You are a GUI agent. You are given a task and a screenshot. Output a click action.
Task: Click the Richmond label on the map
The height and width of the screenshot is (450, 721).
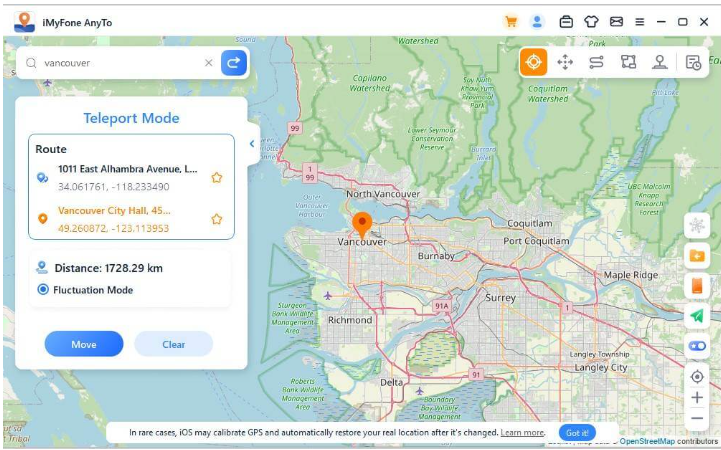(x=350, y=320)
